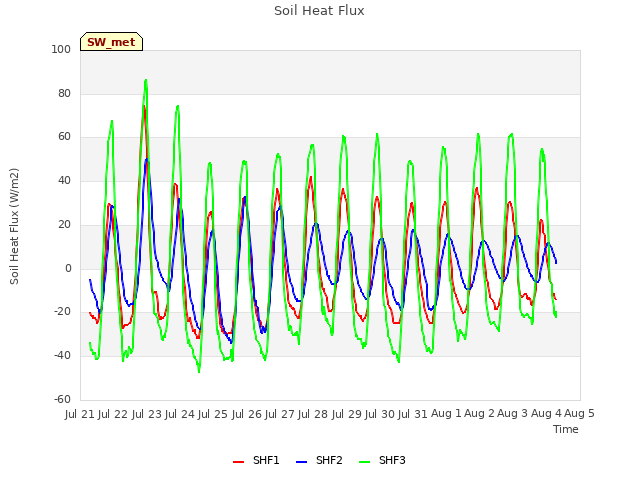Image resolution: width=640 pixels, height=480 pixels.
Task: Click the 60 y-axis tick label
Action: coord(64,137)
